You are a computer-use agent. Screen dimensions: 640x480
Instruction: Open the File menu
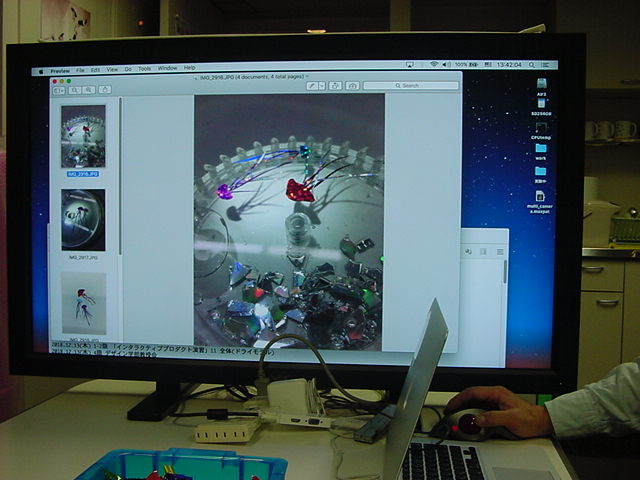tap(80, 70)
